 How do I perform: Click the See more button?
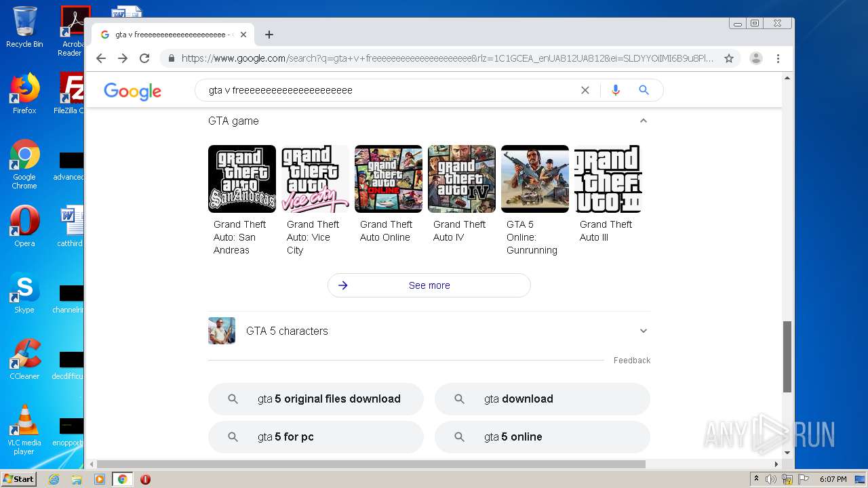429,285
